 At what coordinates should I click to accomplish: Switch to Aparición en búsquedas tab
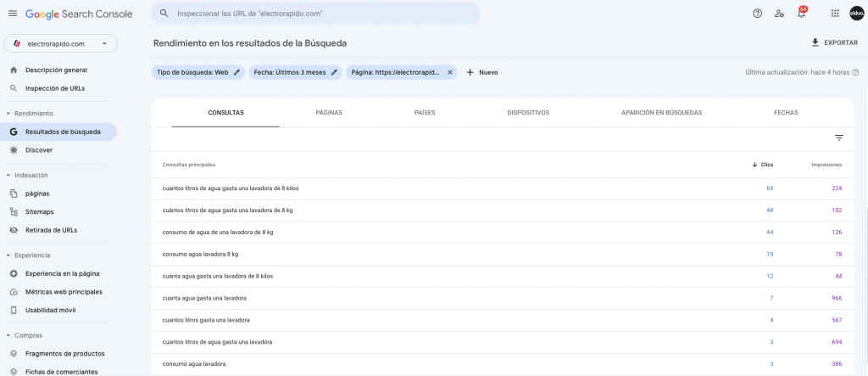pos(661,113)
